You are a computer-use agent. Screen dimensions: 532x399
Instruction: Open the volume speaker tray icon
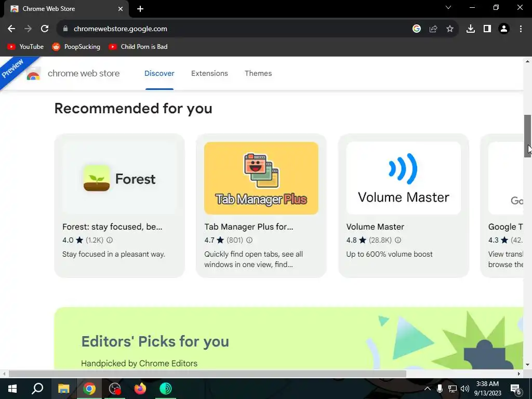point(465,389)
